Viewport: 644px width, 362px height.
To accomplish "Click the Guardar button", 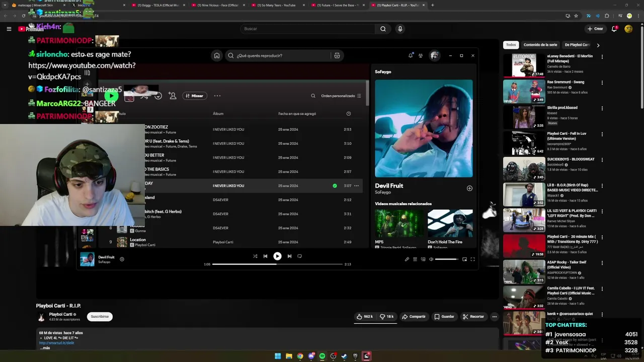I will coord(444,317).
